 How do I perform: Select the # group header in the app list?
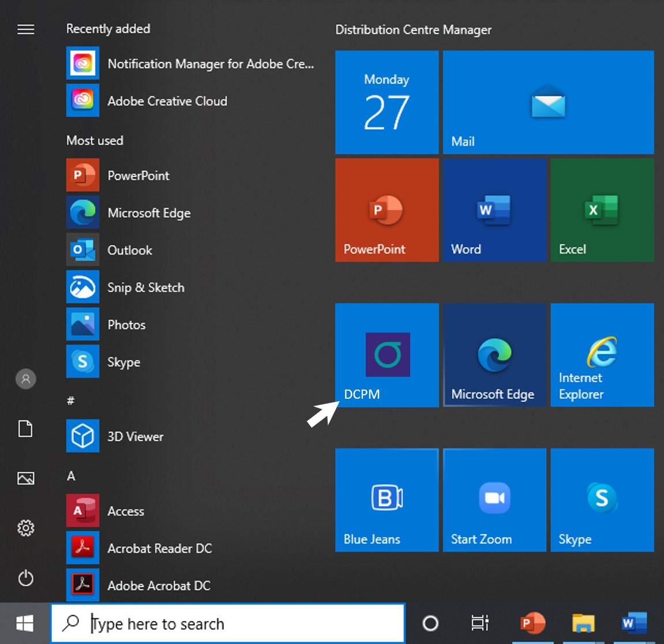70,400
